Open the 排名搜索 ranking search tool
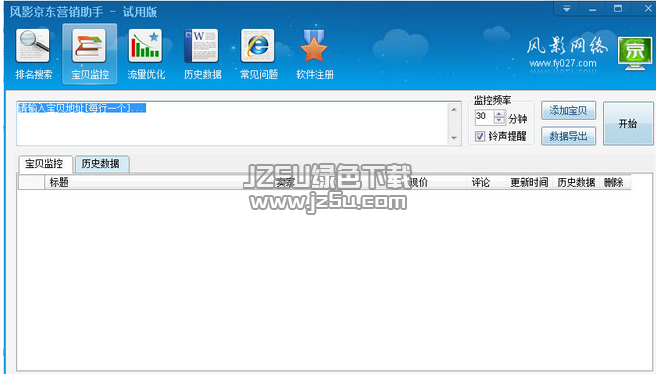656x374 pixels. 33,54
